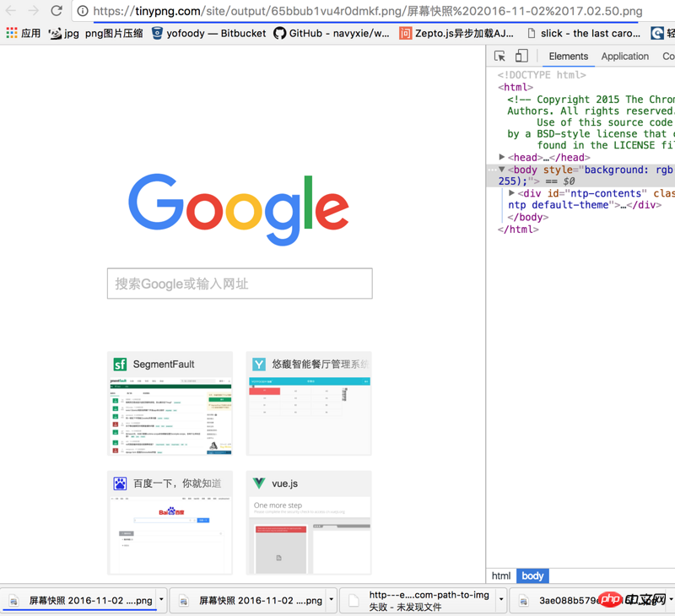The image size is (675, 616).
Task: Open the SegmentFault thumbnail tile
Action: 170,403
